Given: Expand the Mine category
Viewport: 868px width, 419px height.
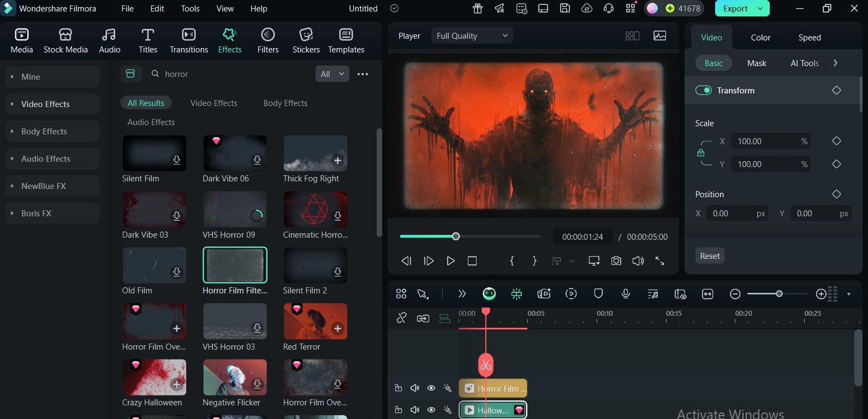Looking at the screenshot, I should tap(52, 76).
